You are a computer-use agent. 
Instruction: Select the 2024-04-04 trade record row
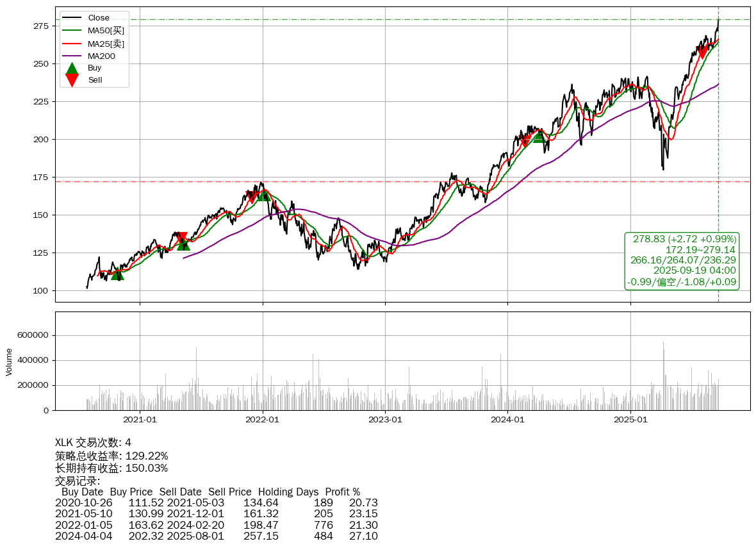(x=216, y=536)
